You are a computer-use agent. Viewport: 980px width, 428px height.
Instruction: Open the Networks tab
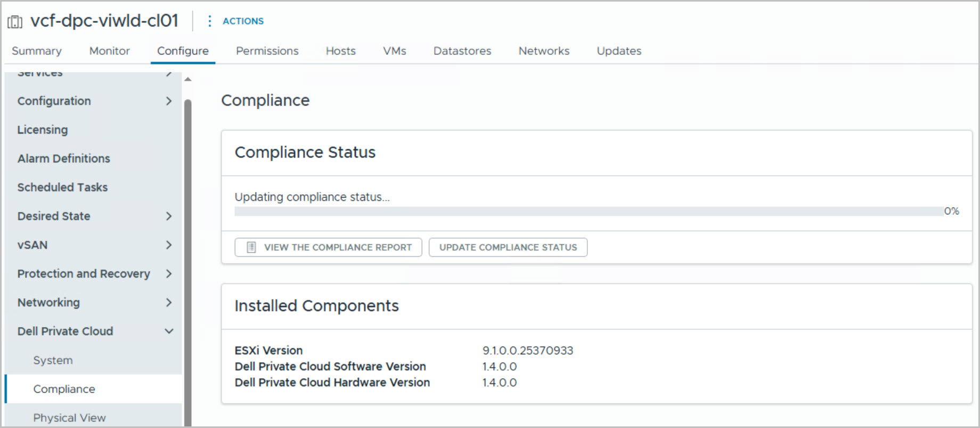tap(544, 51)
